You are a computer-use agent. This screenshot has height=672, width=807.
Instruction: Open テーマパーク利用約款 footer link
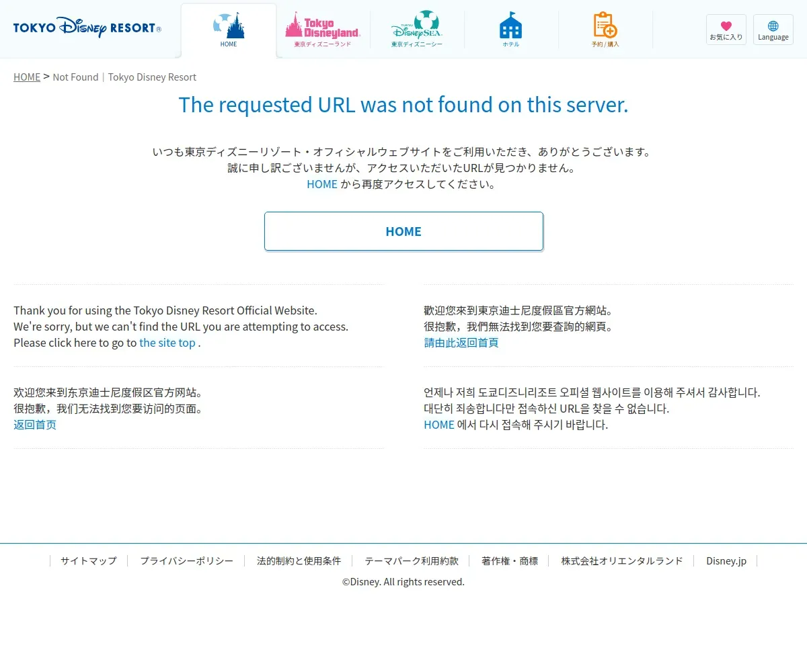[412, 561]
